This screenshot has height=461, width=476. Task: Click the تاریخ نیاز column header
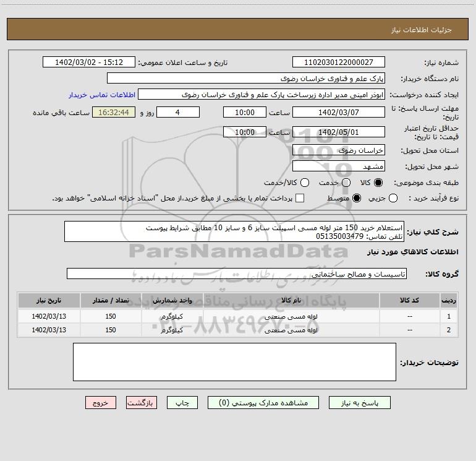tap(49, 300)
